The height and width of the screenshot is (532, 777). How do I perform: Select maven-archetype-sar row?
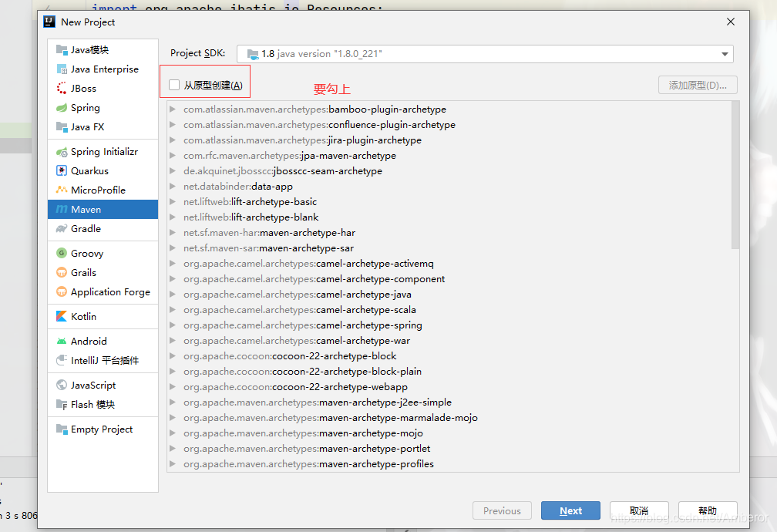pos(449,248)
